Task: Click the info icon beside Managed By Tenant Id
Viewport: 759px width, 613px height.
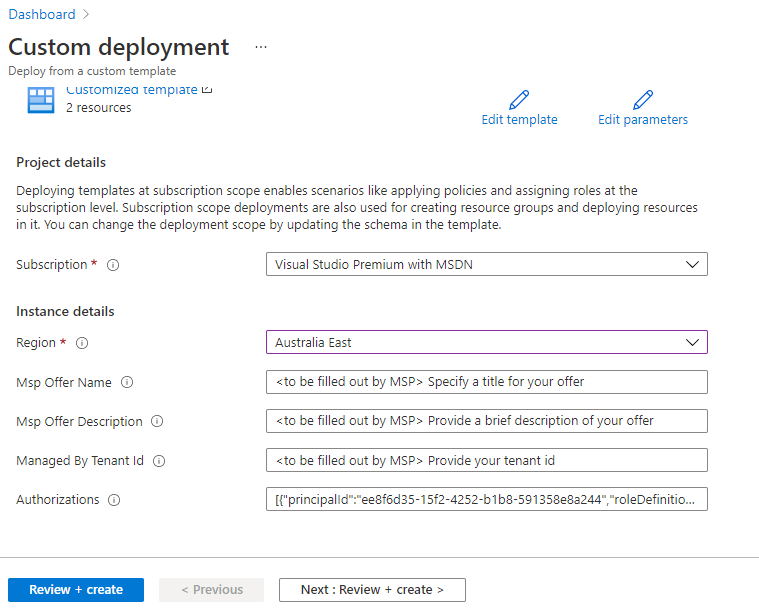Action: [159, 461]
